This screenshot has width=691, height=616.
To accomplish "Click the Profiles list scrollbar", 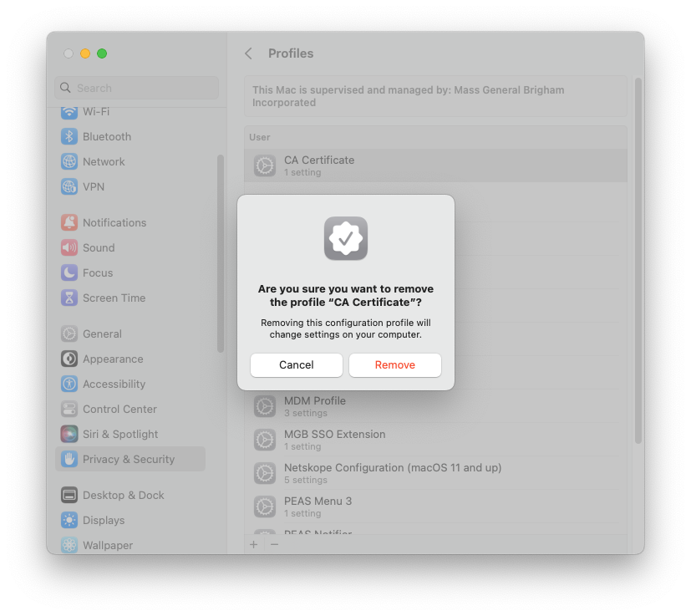I will [638, 260].
